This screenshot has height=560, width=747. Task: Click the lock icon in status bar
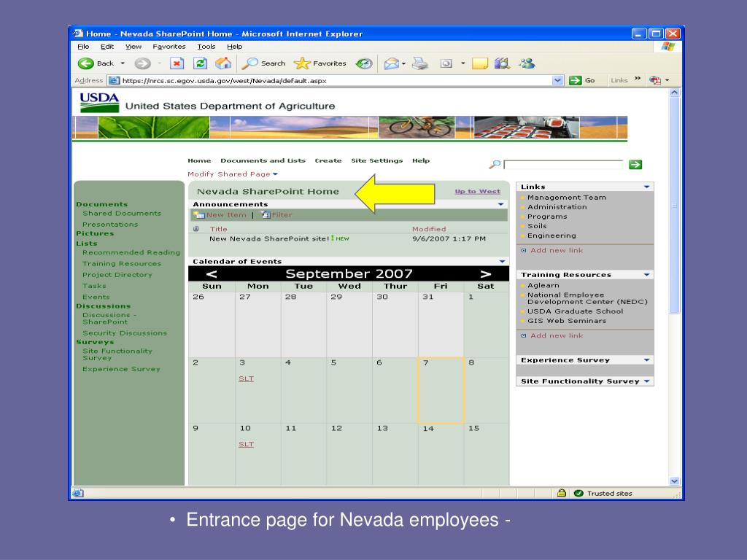coord(561,493)
